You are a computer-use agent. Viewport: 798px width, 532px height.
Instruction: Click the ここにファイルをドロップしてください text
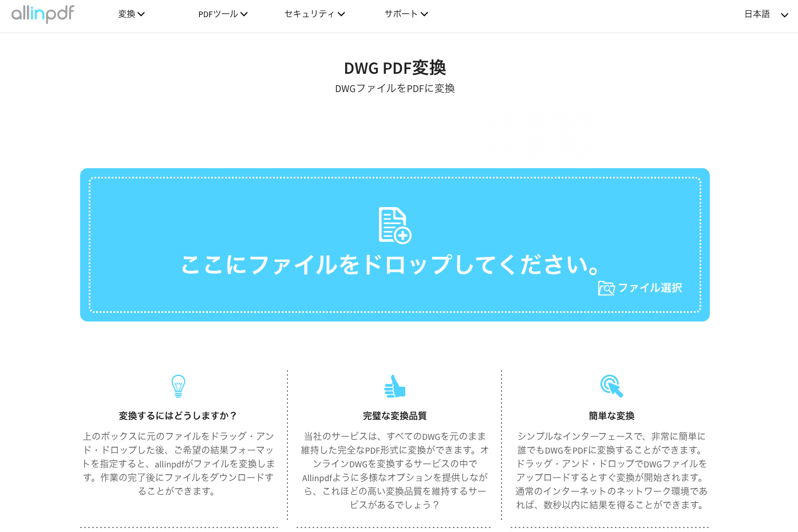[391, 264]
